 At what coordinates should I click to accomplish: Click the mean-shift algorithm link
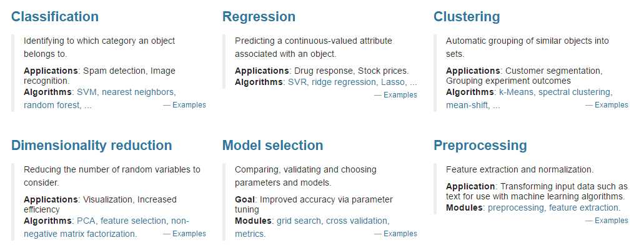(467, 105)
